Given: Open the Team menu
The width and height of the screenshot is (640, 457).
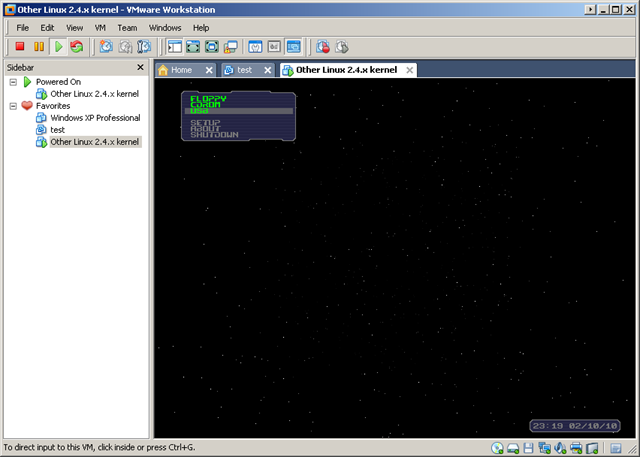Looking at the screenshot, I should pos(127,27).
